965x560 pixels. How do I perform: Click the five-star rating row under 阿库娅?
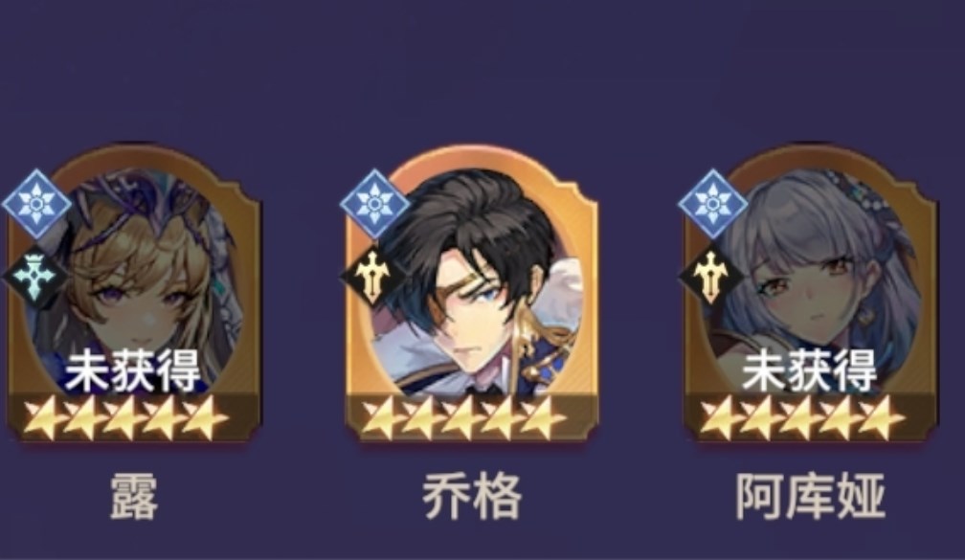coord(802,417)
